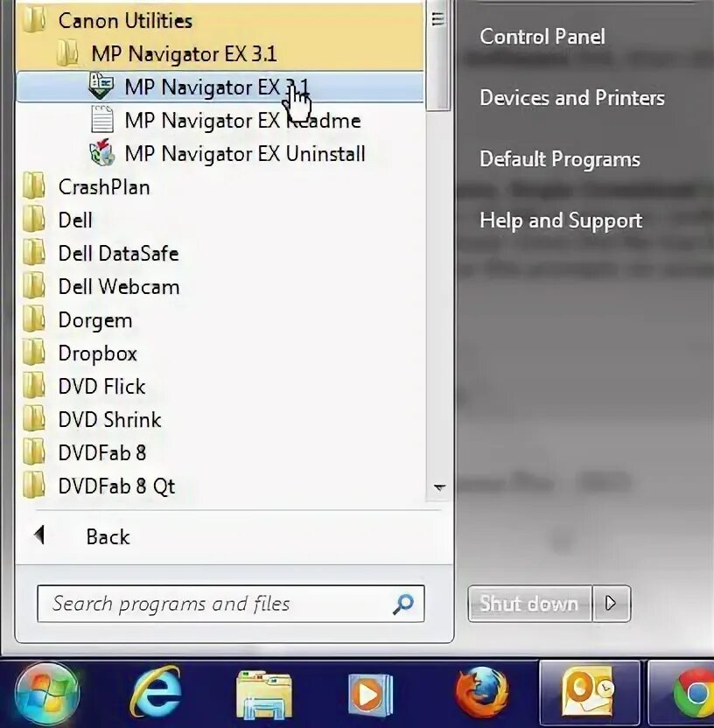Click the Shut down button
The image size is (714, 728).
pos(529,604)
